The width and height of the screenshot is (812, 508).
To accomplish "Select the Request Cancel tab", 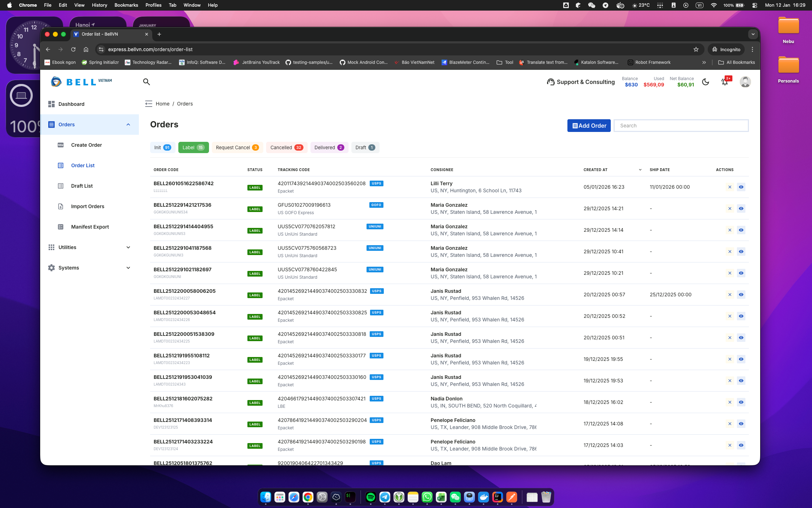I will click(237, 147).
